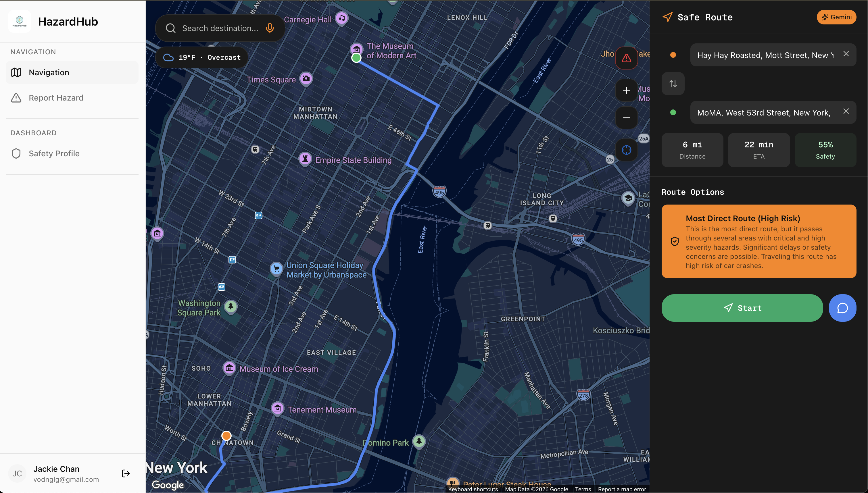Zoom out the map with minus button
Image resolution: width=868 pixels, height=493 pixels.
pyautogui.click(x=626, y=118)
